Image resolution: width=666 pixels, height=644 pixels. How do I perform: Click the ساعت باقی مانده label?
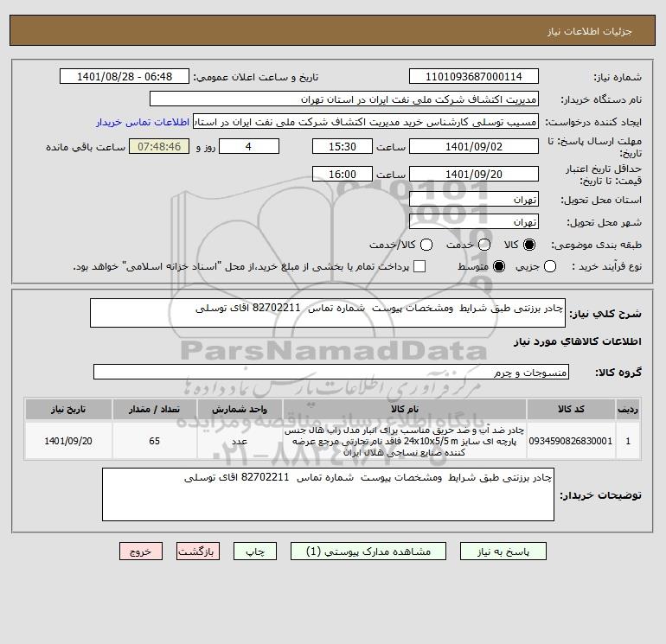[x=86, y=147]
